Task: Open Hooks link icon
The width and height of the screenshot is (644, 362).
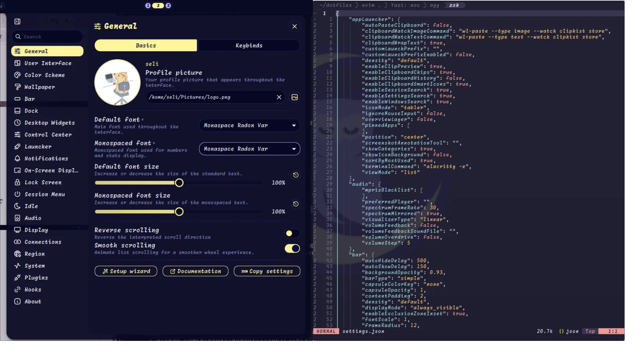Action: (x=17, y=290)
